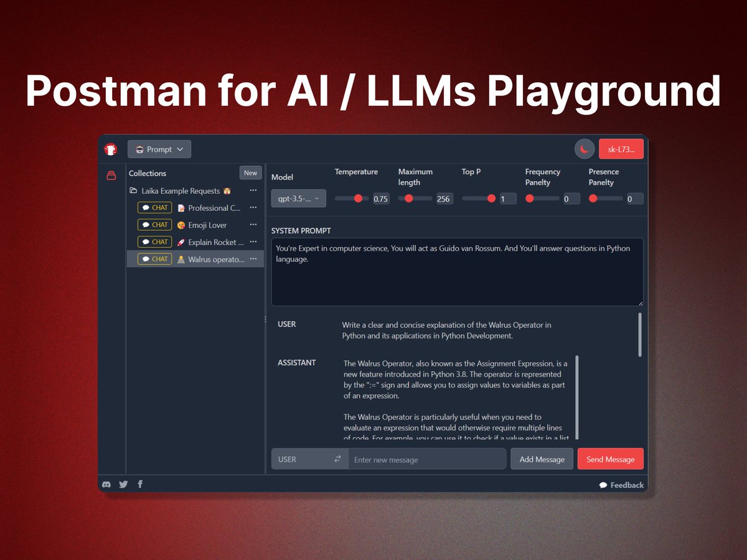Click the USER message text
This screenshot has height=560, width=747.
pos(446,330)
